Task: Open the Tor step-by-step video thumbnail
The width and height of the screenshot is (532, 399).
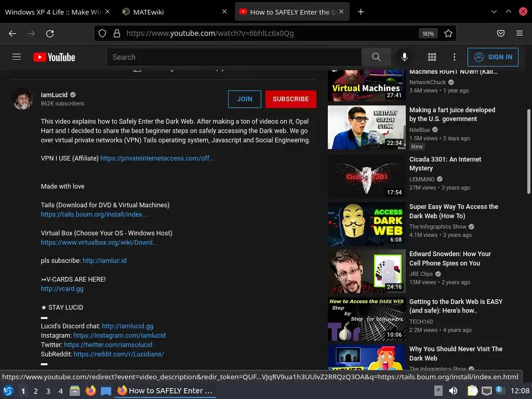Action: [x=366, y=319]
